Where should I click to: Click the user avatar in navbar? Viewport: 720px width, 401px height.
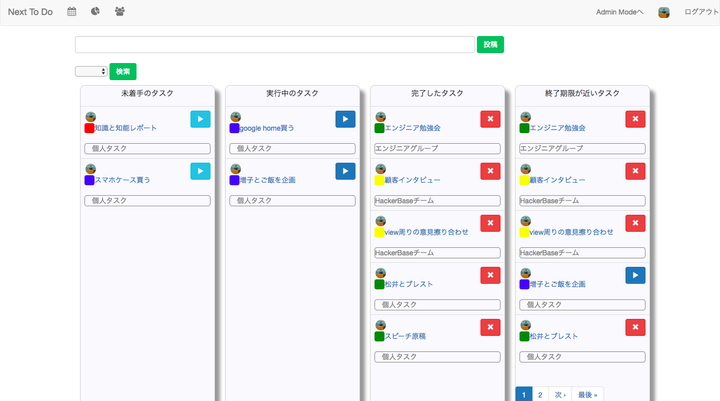tap(664, 12)
